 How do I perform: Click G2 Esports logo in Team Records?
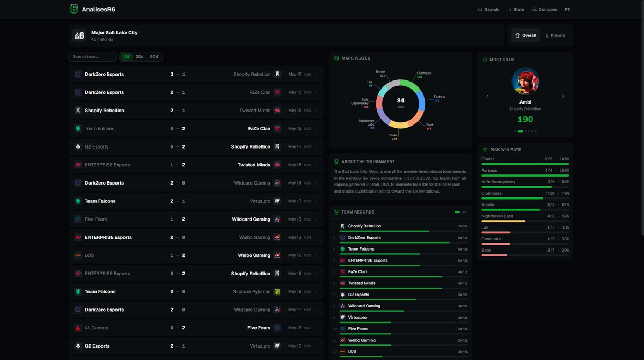pos(342,295)
